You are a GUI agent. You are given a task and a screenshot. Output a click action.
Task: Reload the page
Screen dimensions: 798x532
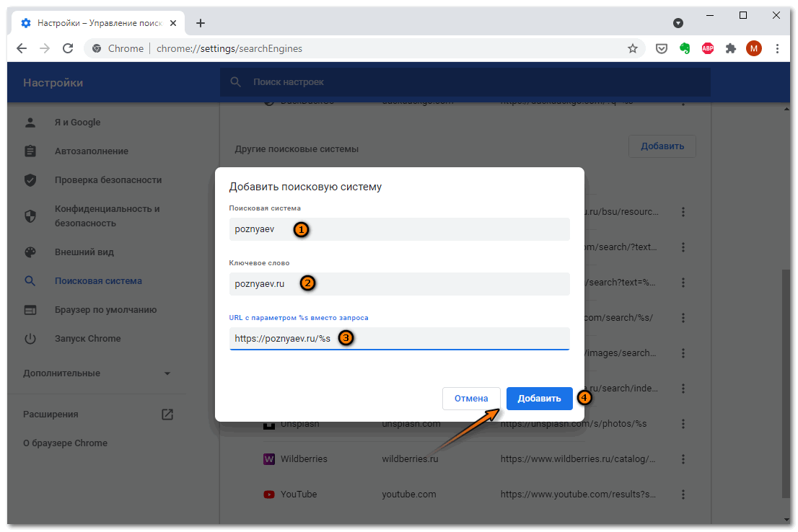[x=68, y=49]
